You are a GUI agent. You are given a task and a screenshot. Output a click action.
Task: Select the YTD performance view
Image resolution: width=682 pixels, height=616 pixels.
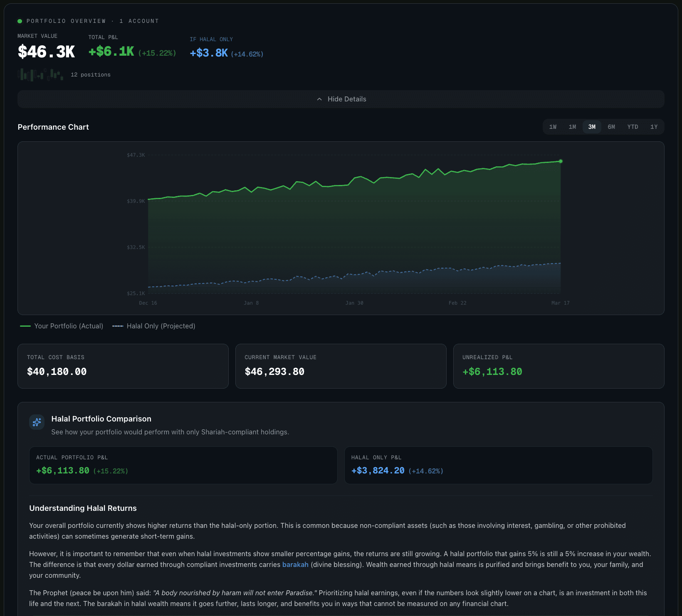(633, 127)
